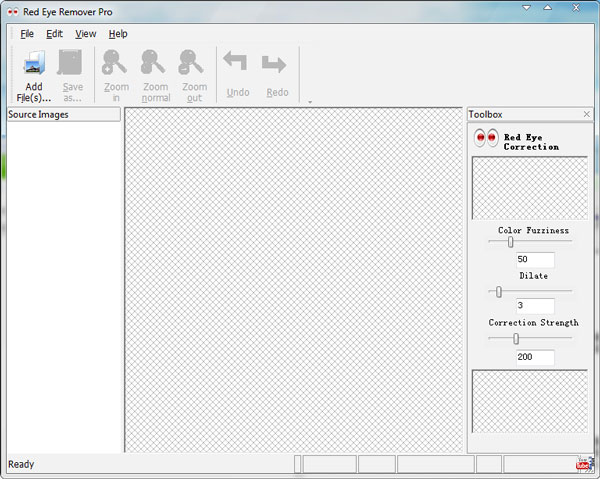Screen dimensions: 600x479
Task: Minimize the Red Eye Remover Pro window
Action: click(527, 8)
